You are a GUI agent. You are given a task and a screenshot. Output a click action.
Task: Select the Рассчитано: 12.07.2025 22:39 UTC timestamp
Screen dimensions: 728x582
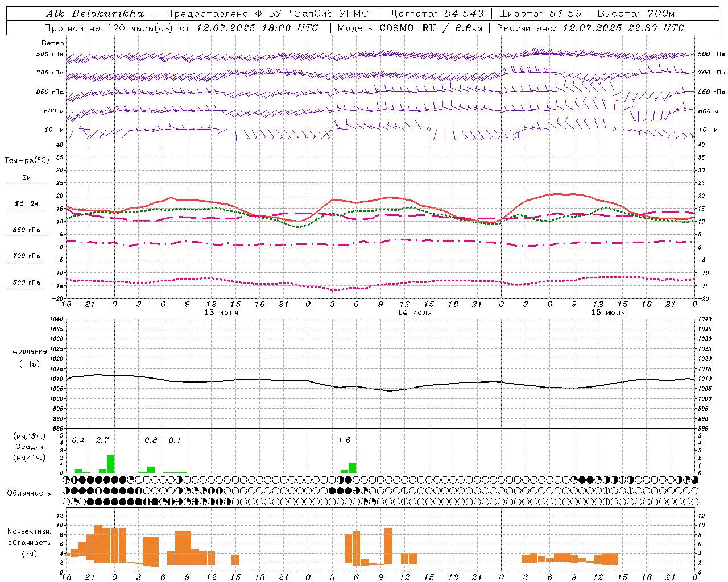coord(590,28)
